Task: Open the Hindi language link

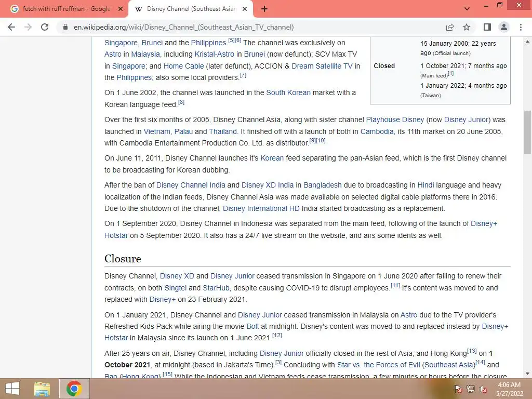Action: point(425,185)
